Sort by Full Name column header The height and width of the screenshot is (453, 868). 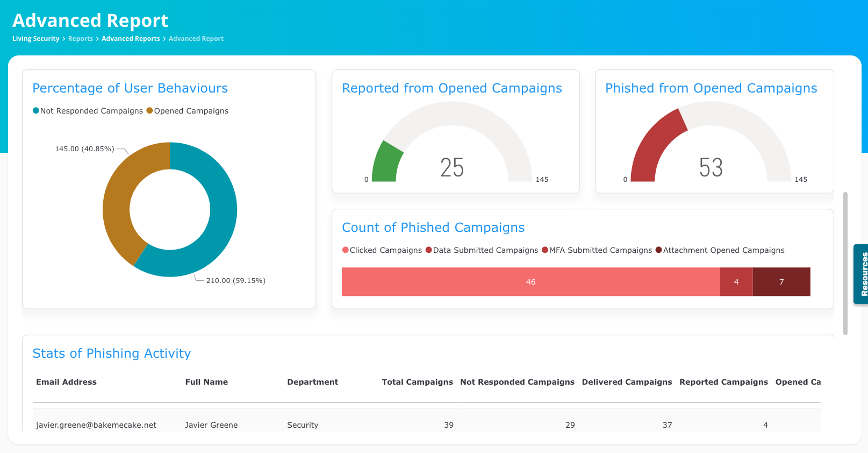206,382
